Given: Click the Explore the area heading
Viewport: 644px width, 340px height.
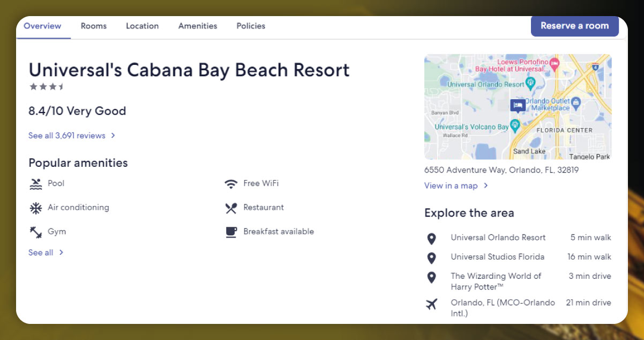Looking at the screenshot, I should pos(469,213).
